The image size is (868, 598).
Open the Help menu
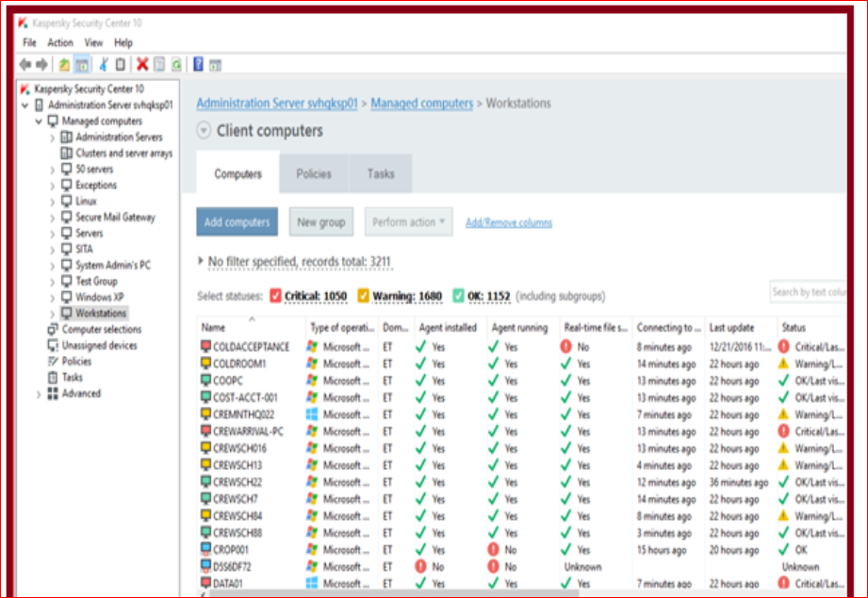click(x=123, y=42)
